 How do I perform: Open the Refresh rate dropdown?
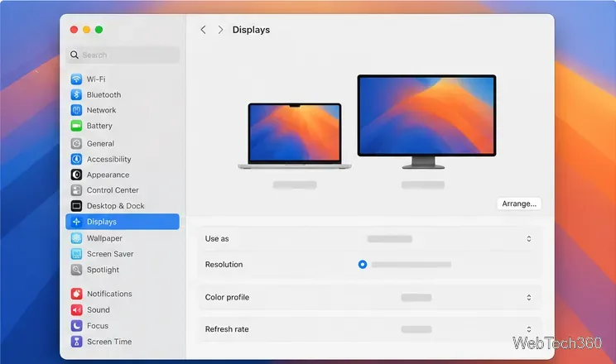point(529,329)
